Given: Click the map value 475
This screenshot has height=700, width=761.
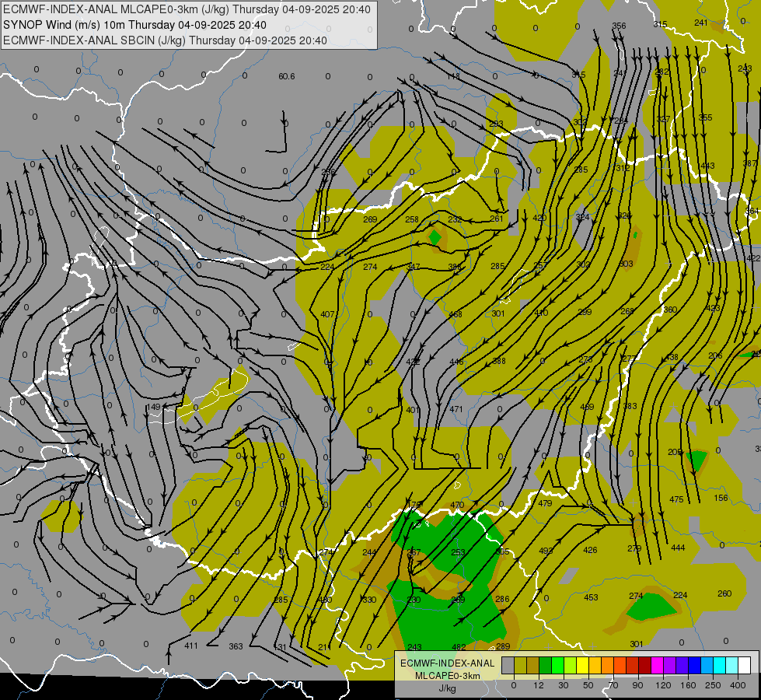Looking at the screenshot, I should point(676,499).
